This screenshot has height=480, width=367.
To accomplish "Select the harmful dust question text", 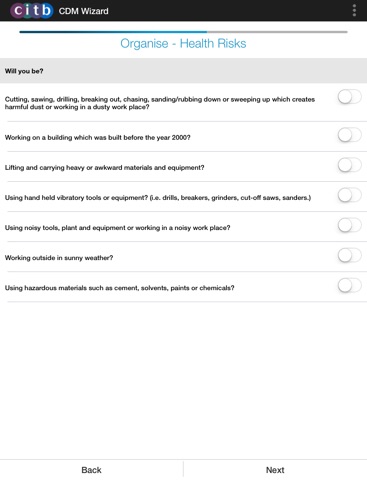I will [x=160, y=103].
